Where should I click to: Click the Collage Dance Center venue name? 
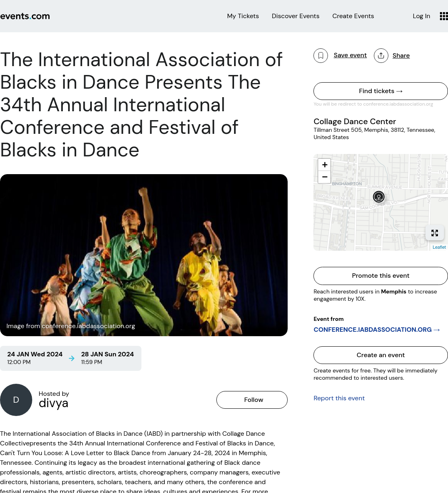pyautogui.click(x=355, y=121)
